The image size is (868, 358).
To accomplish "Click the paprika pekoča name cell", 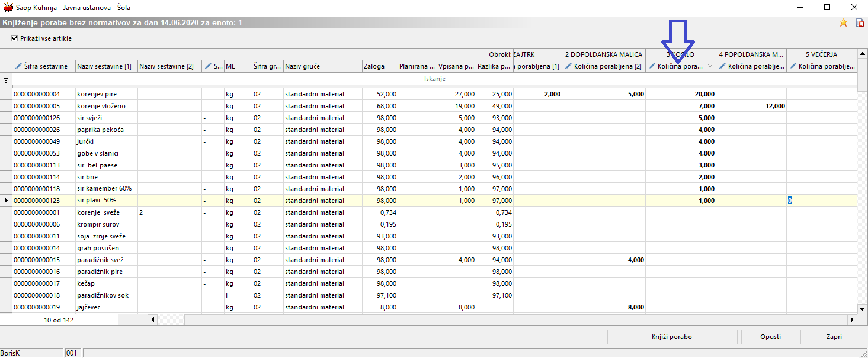I will (x=107, y=130).
